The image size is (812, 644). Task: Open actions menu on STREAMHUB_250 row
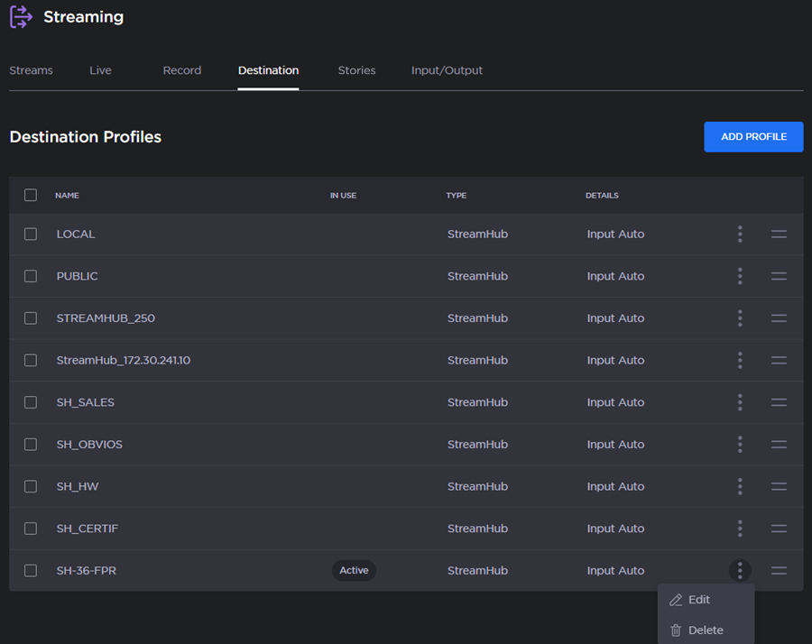(x=740, y=317)
